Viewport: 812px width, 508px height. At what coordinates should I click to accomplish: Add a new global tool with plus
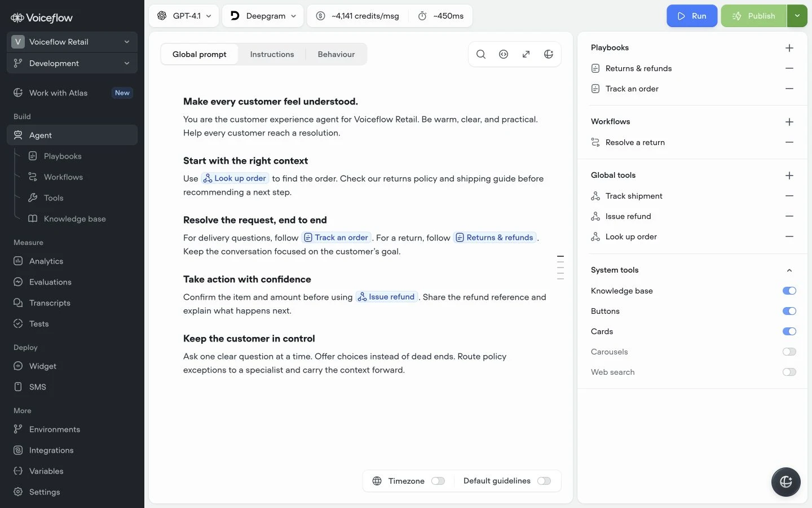pyautogui.click(x=789, y=176)
